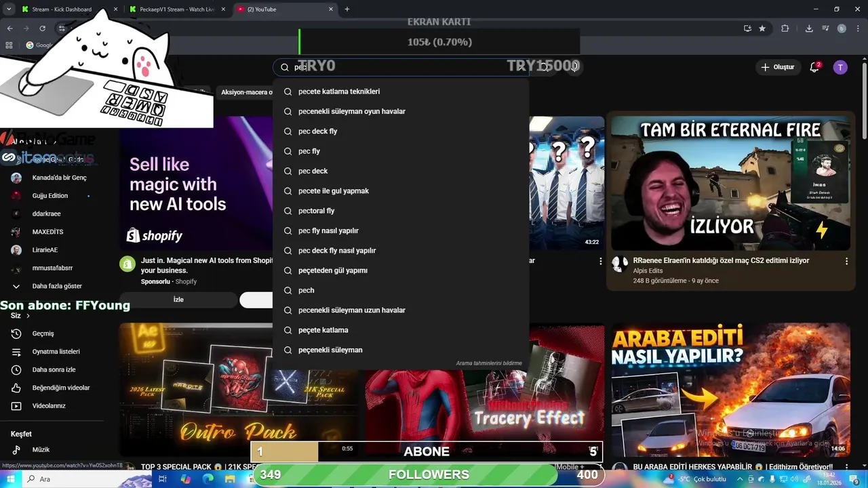Click the Shopify advertiser avatar icon
This screenshot has width=868, height=488.
(x=127, y=264)
